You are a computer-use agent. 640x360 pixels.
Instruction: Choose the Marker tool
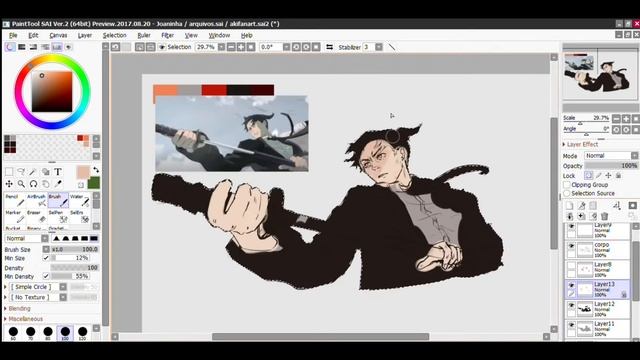pos(15,216)
